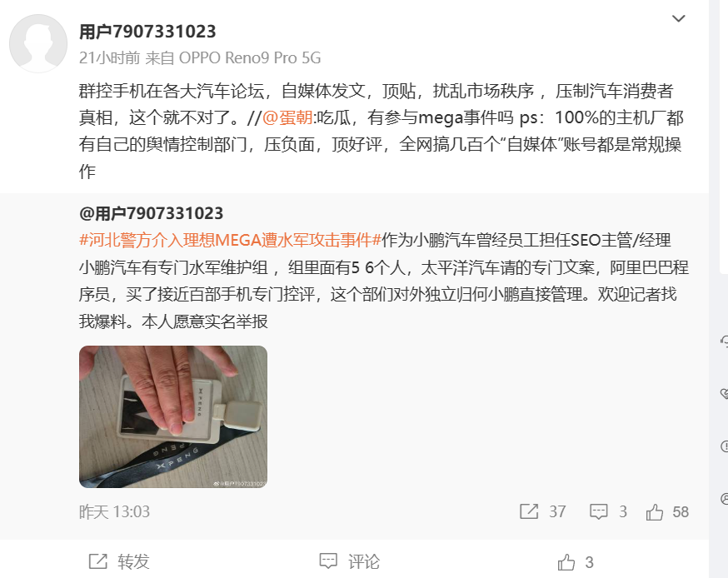Click the bottom comment bubble icon
The width and height of the screenshot is (728, 578).
(x=328, y=561)
